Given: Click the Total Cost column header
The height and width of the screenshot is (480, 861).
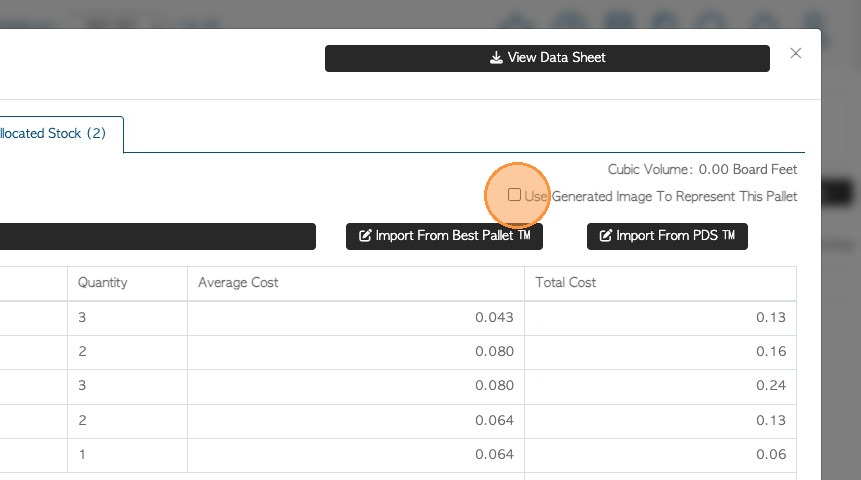Looking at the screenshot, I should pos(566,283).
